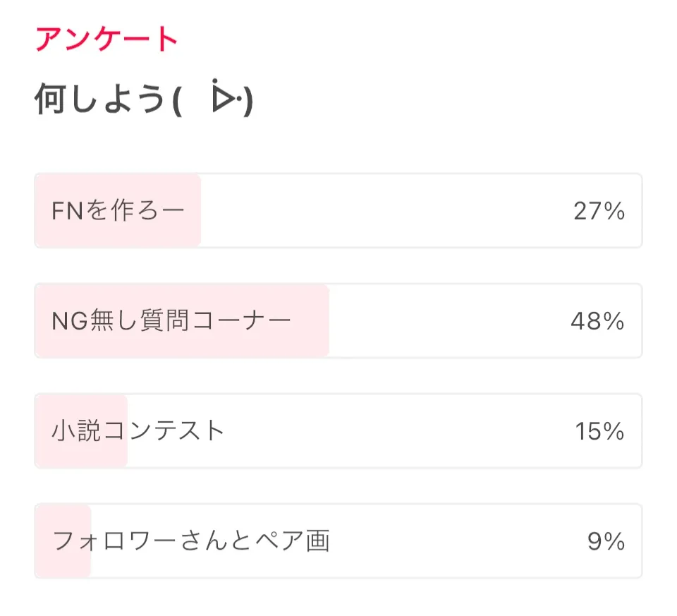The width and height of the screenshot is (677, 616).
Task: Click the 何しよう question text
Action: 99,101
